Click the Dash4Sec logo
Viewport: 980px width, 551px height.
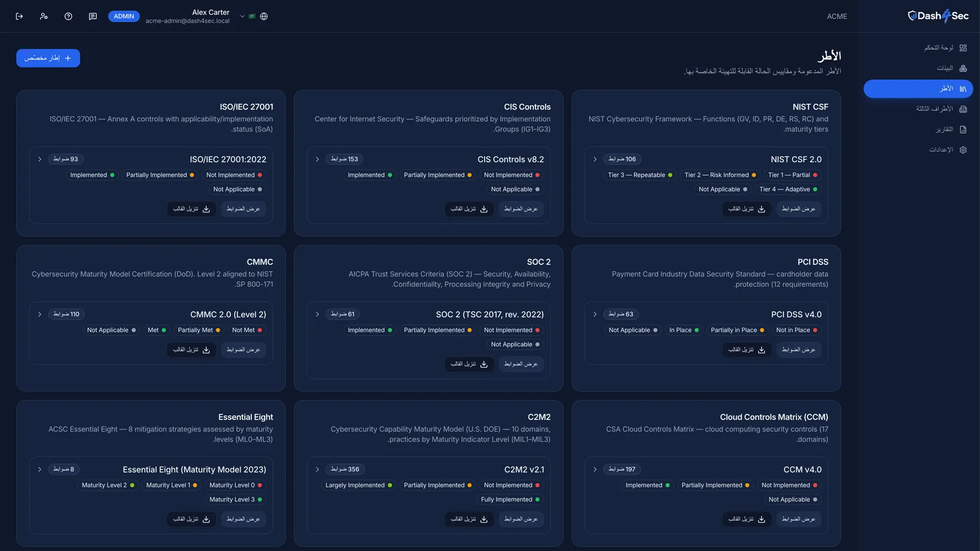point(938,16)
